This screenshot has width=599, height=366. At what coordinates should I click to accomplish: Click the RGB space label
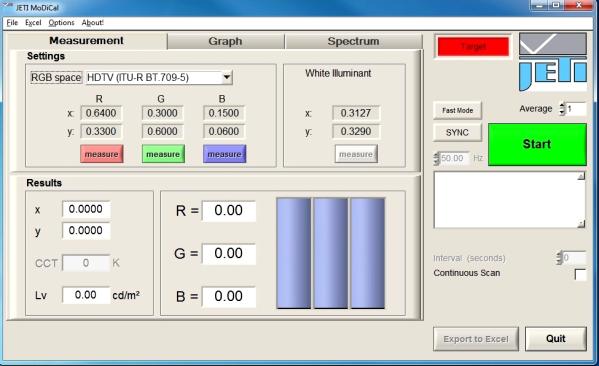[x=56, y=78]
